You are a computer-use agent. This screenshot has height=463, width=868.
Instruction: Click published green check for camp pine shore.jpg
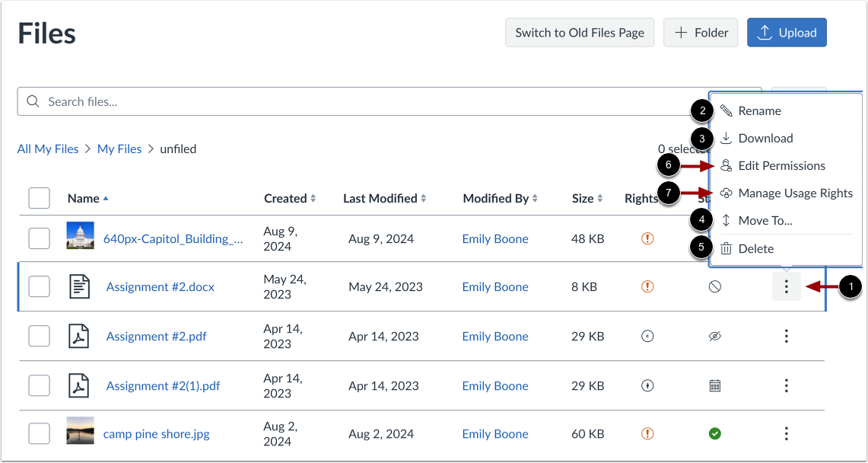point(714,434)
